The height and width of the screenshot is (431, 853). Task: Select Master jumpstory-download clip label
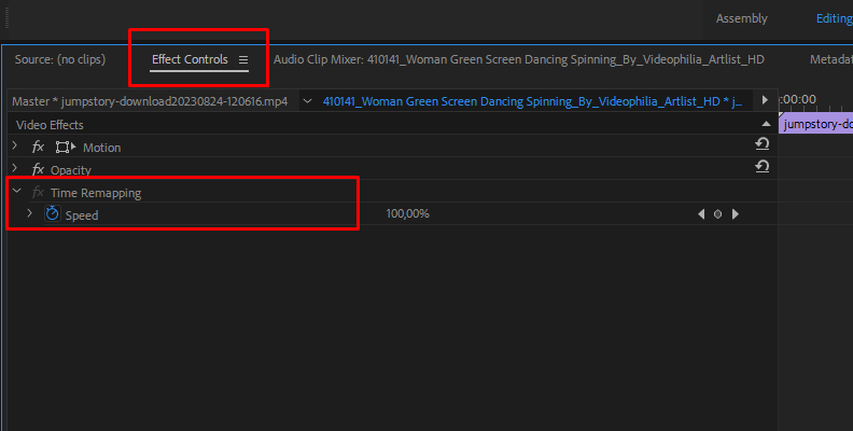pos(150,101)
